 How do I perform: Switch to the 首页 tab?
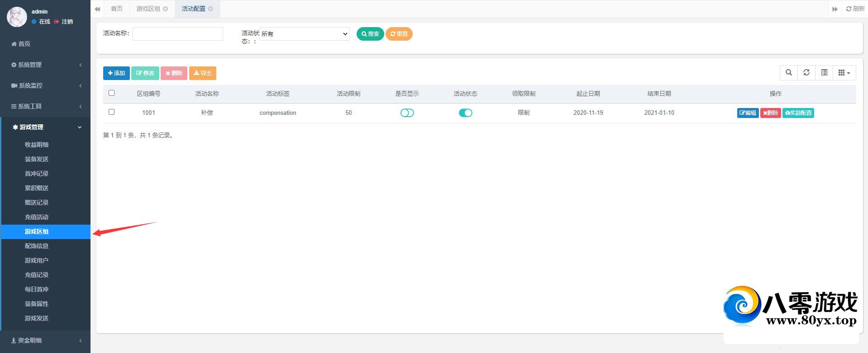coord(117,9)
